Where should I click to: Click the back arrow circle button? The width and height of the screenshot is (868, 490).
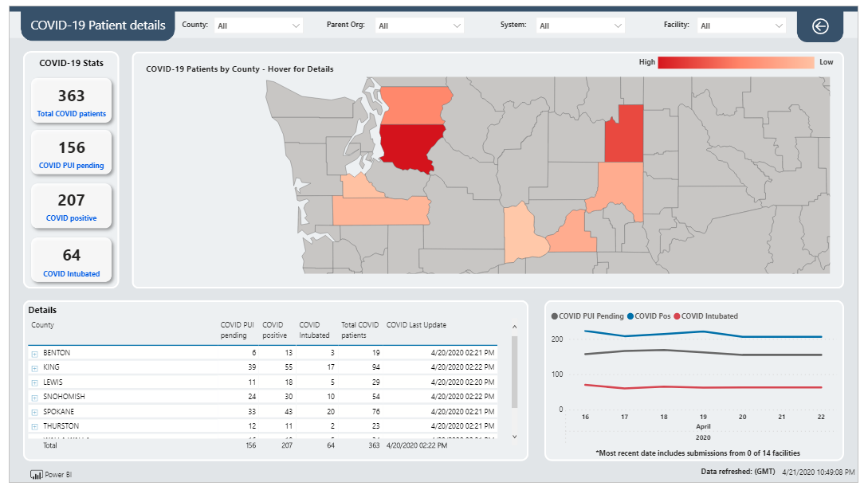coord(820,26)
